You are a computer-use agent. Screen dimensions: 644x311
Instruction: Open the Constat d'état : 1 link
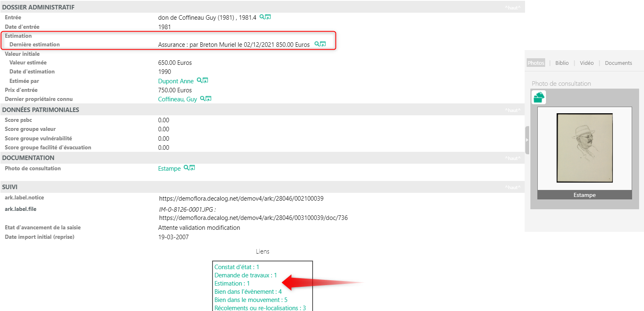pyautogui.click(x=237, y=267)
